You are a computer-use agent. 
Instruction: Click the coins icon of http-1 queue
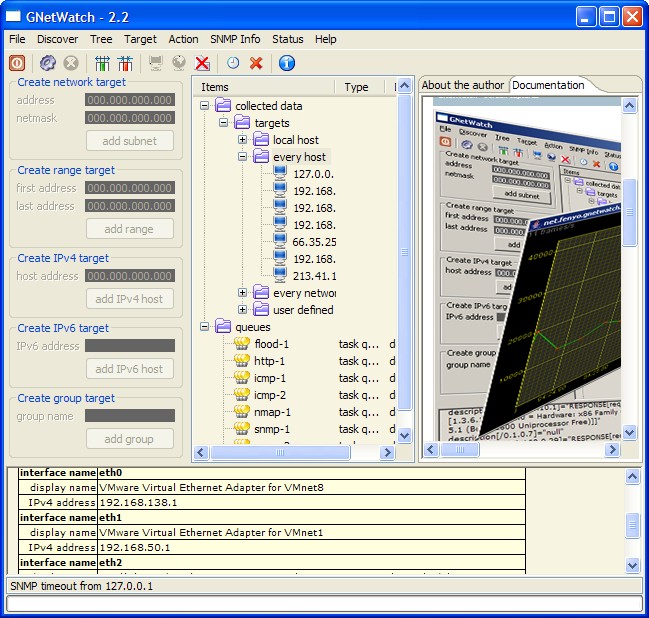point(242,360)
